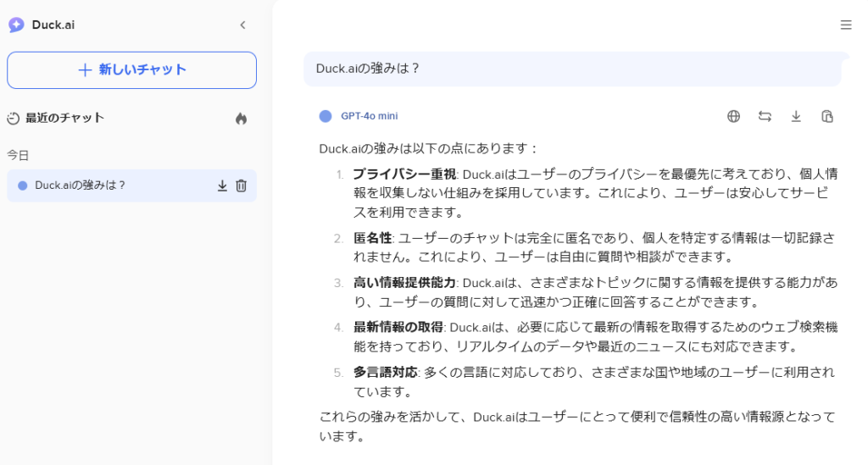Click the bold text プライバシー重視
This screenshot has height=465, width=868.
[x=404, y=174]
